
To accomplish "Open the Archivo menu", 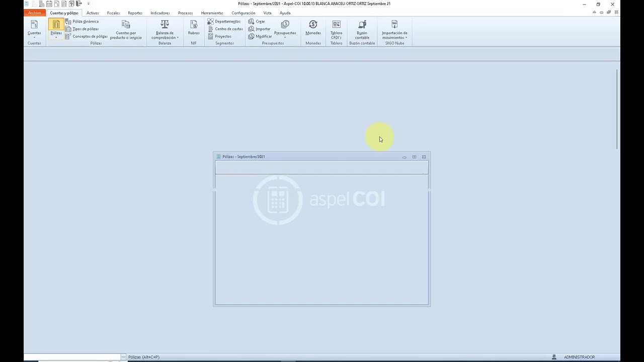I will [35, 13].
